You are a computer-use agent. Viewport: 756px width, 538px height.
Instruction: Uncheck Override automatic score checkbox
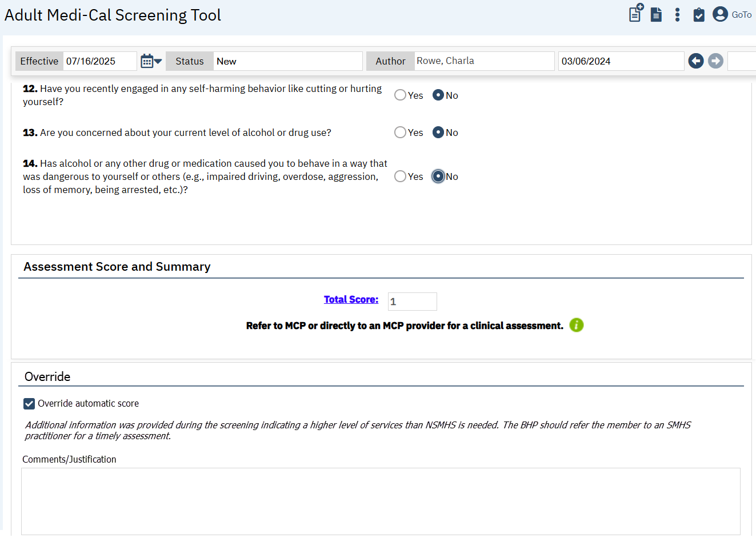[29, 404]
